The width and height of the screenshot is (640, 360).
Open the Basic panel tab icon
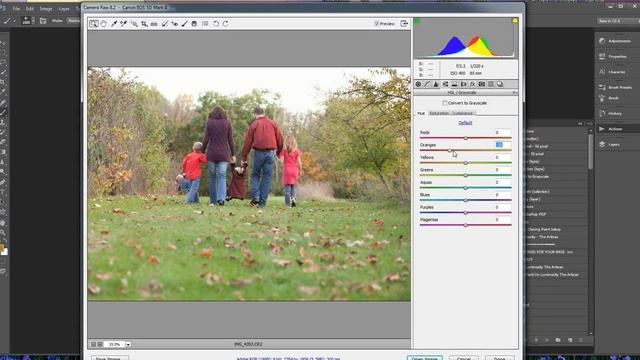[418, 84]
